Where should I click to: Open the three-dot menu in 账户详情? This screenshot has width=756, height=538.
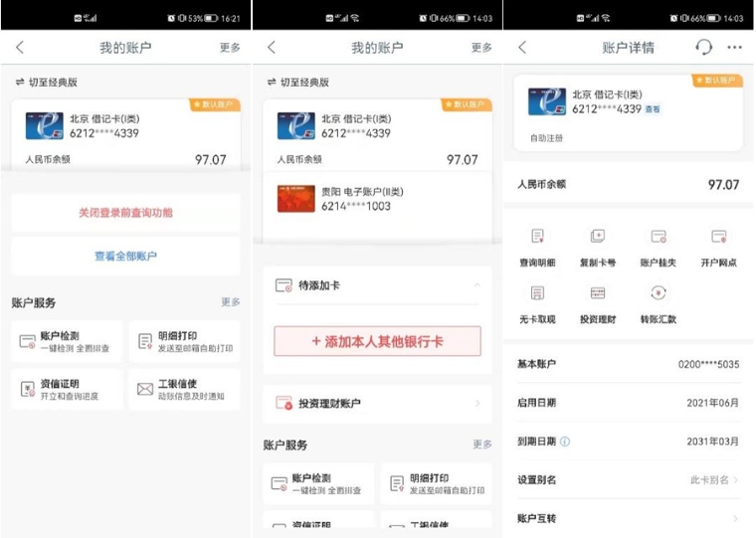(734, 48)
